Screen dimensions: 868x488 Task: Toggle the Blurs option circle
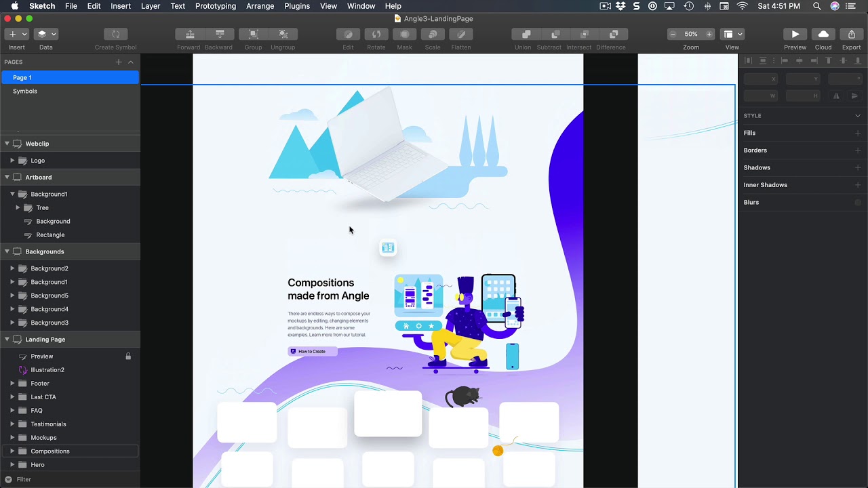pyautogui.click(x=858, y=202)
